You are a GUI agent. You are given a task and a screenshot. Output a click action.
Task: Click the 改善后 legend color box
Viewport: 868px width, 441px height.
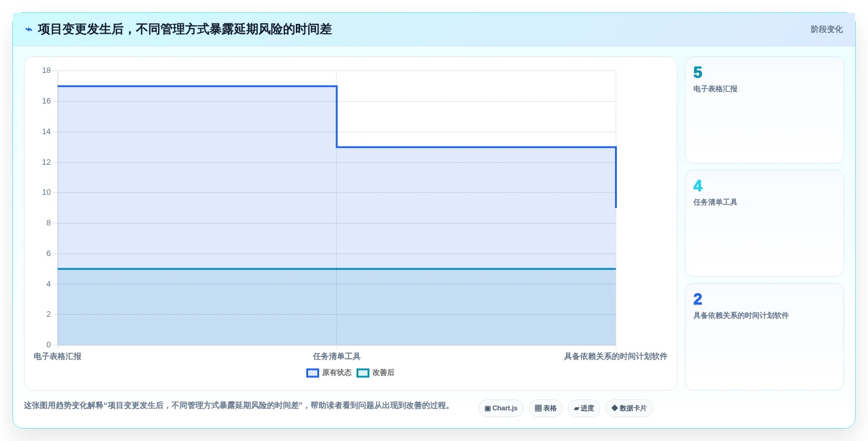click(x=363, y=372)
